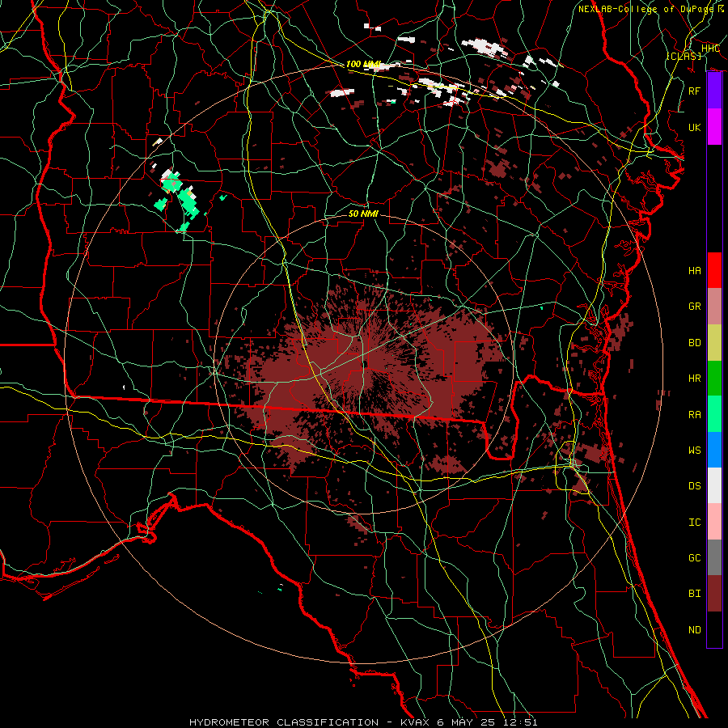Click the BI brown legend swatch
Viewport: 728px width, 728px height.
point(714,594)
